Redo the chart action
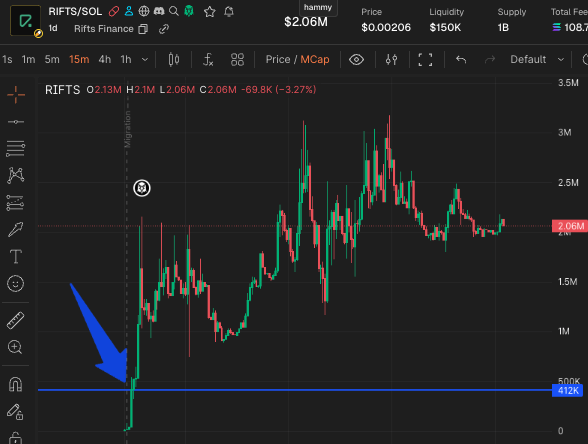This screenshot has height=444, width=588. click(x=490, y=59)
